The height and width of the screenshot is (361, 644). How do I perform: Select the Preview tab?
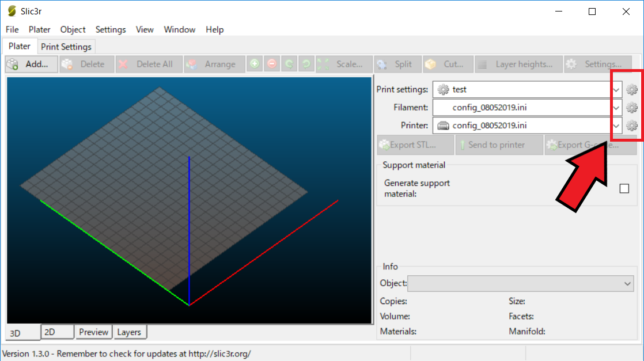94,332
